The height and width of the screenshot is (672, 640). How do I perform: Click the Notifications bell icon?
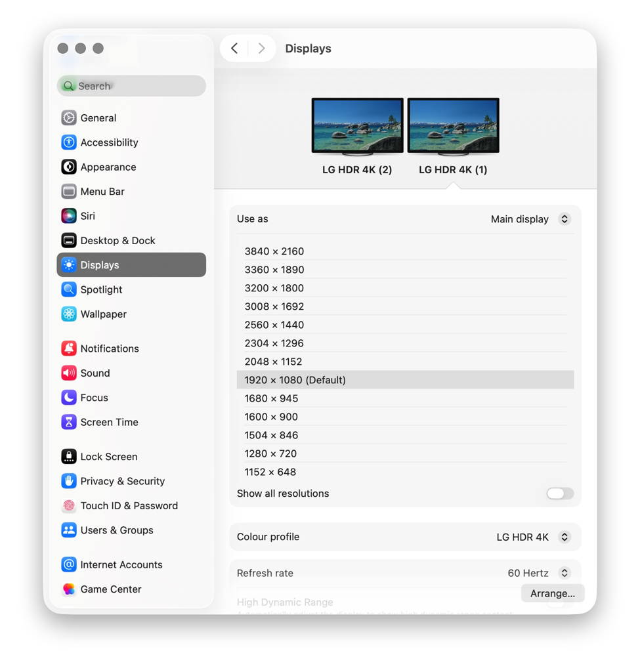pos(68,348)
